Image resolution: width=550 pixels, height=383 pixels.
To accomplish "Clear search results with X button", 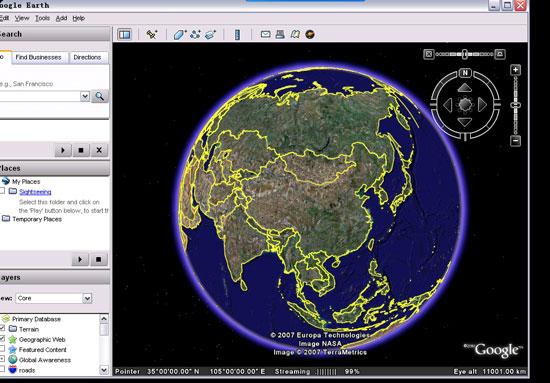I will (99, 150).
